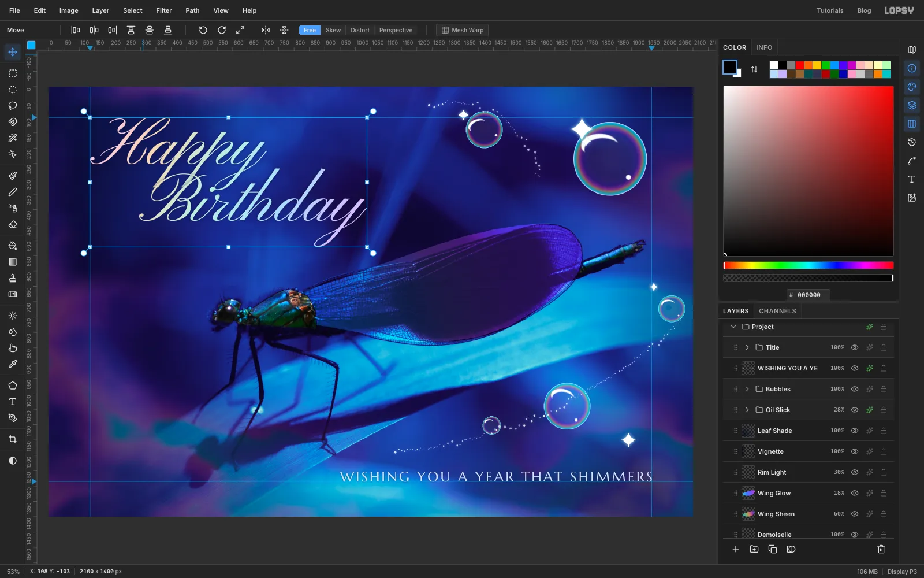Expand the Title group
924x578 pixels.
[x=747, y=347]
